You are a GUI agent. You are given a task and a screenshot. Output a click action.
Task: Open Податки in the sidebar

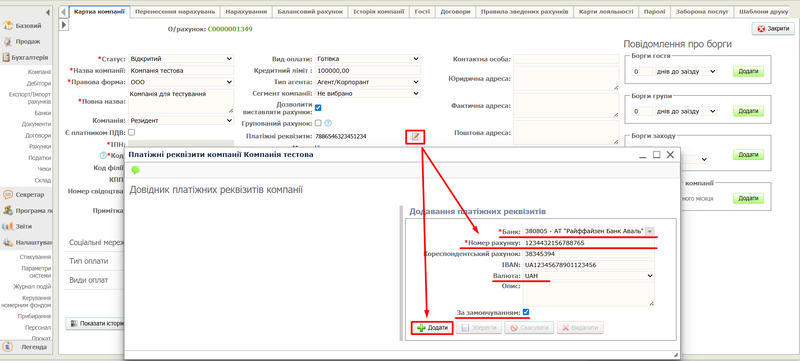click(39, 158)
